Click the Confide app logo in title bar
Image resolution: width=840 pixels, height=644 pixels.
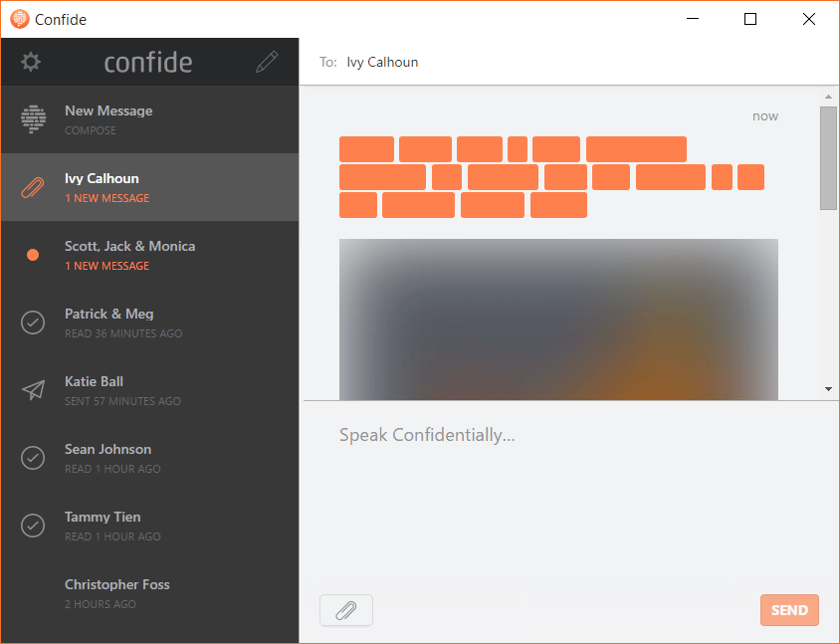coord(19,18)
